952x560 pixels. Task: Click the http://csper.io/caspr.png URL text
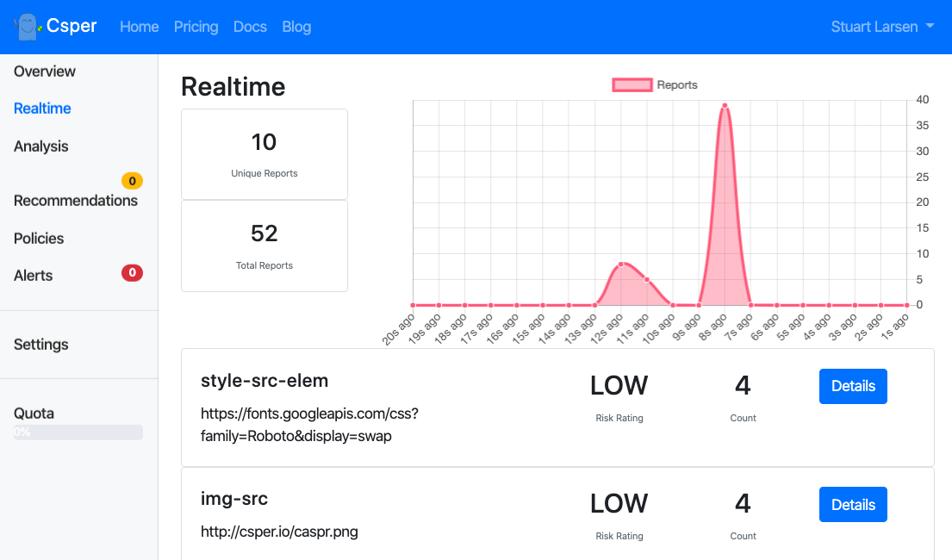[x=279, y=532]
